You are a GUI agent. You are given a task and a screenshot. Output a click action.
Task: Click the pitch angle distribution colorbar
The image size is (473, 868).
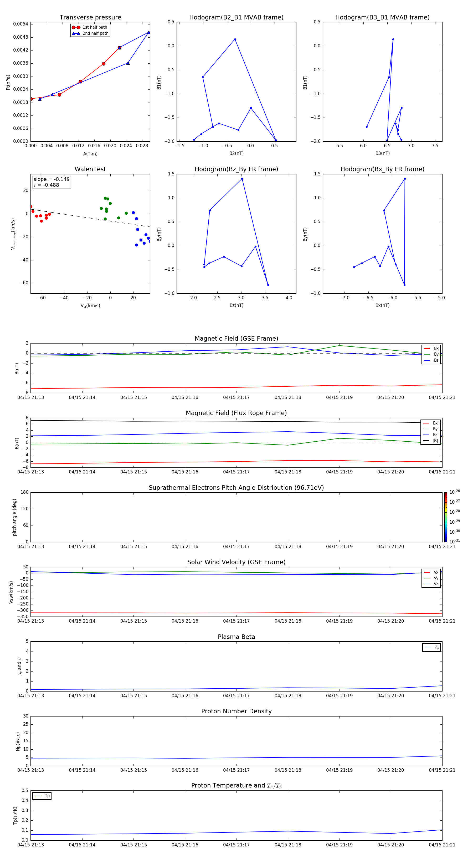pos(445,517)
